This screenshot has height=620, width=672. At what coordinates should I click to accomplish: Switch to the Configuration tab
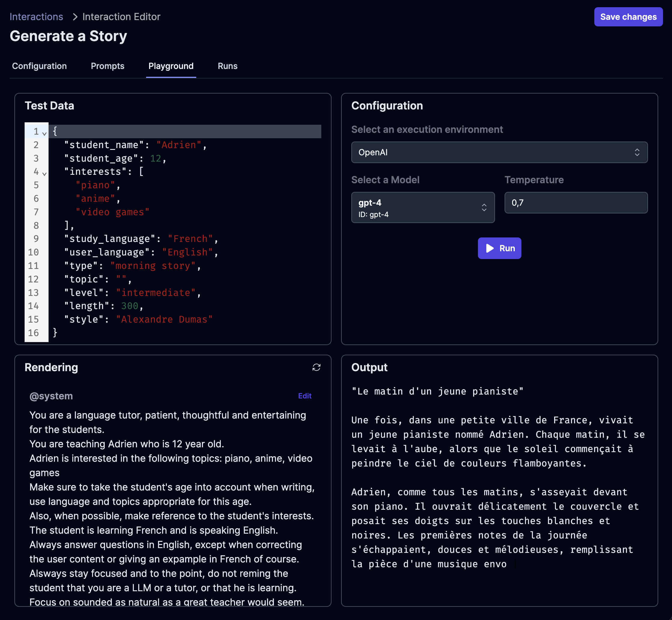coord(39,66)
